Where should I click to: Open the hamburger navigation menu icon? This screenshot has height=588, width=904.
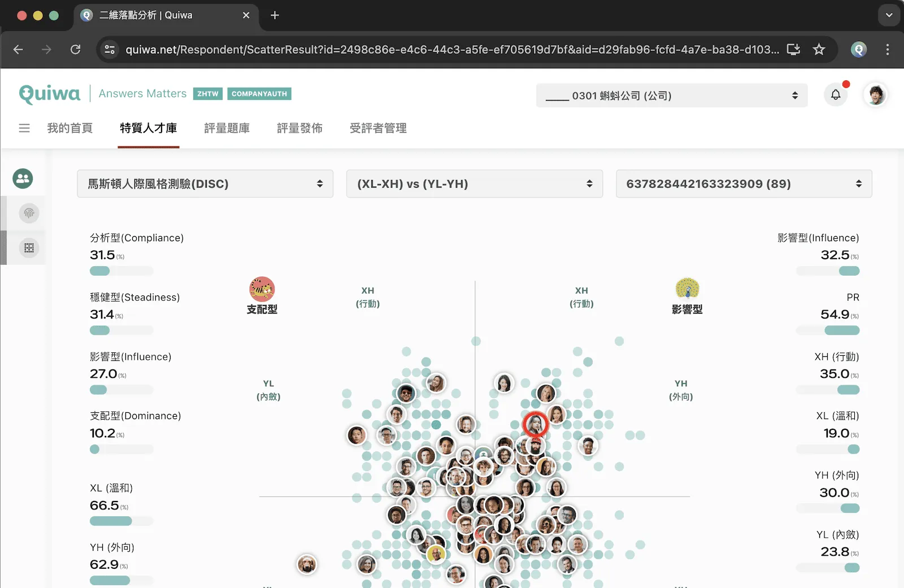click(24, 128)
